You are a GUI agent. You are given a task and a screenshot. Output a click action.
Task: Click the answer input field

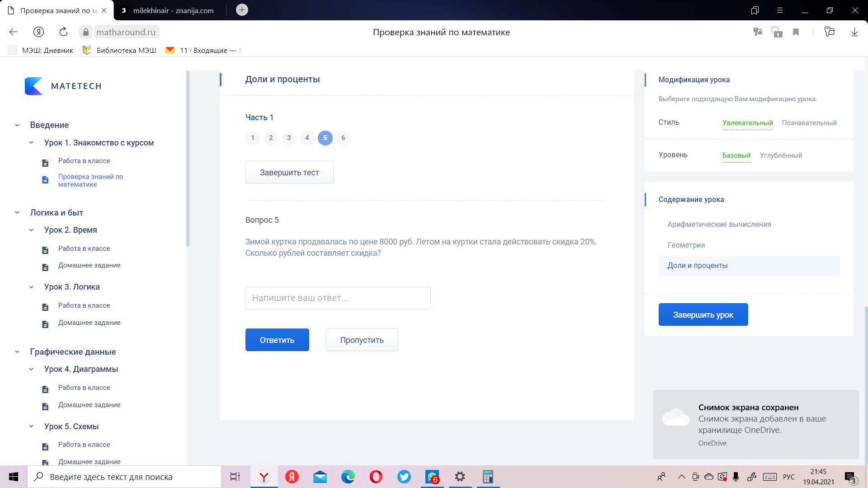pyautogui.click(x=337, y=298)
